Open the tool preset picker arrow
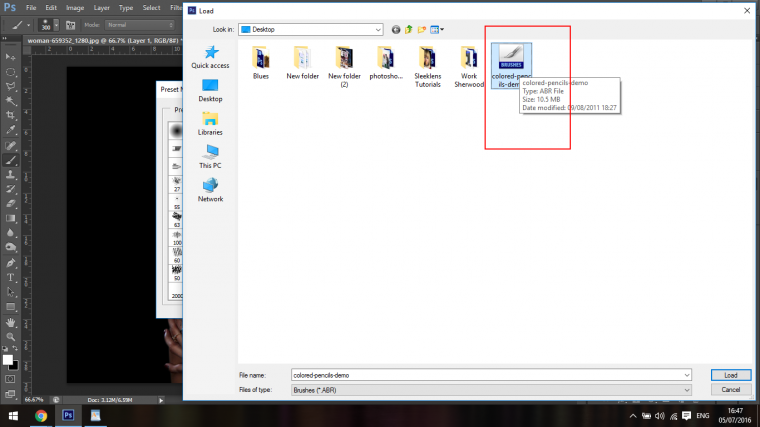 click(x=29, y=25)
